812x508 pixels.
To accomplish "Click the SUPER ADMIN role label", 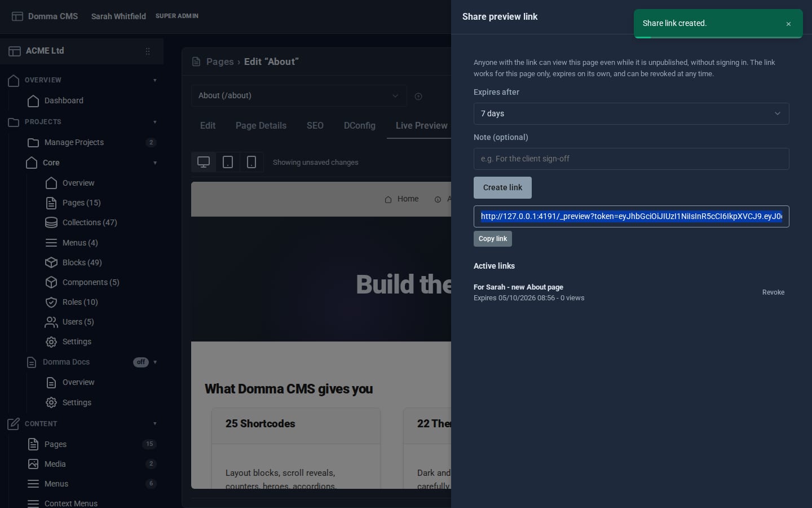I will point(177,16).
